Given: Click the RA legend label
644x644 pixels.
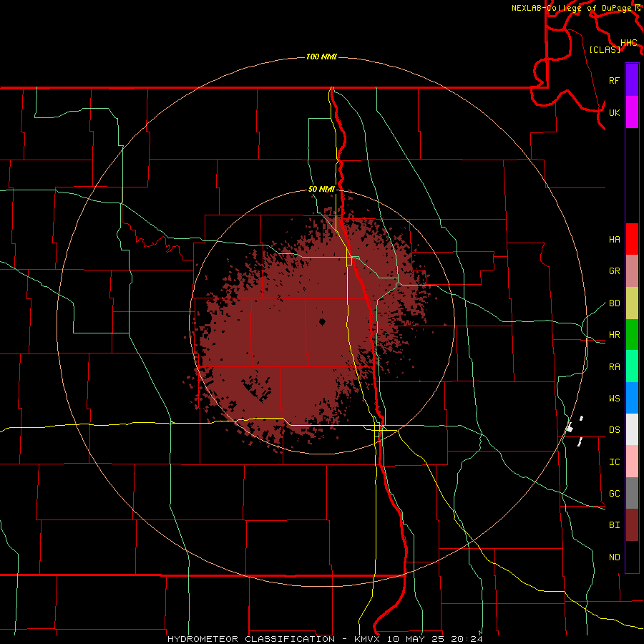Looking at the screenshot, I should [x=614, y=367].
